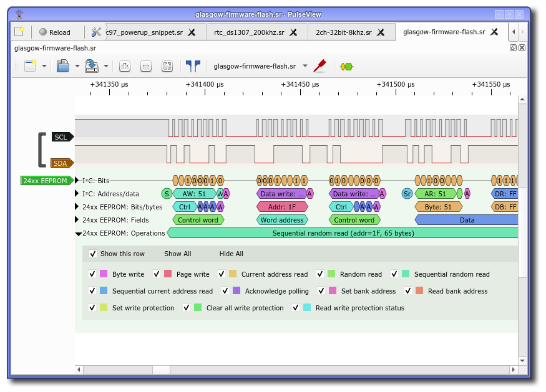Toggle the blue cursors icon
Image resolution: width=546 pixels, height=392 pixels.
pyautogui.click(x=193, y=66)
